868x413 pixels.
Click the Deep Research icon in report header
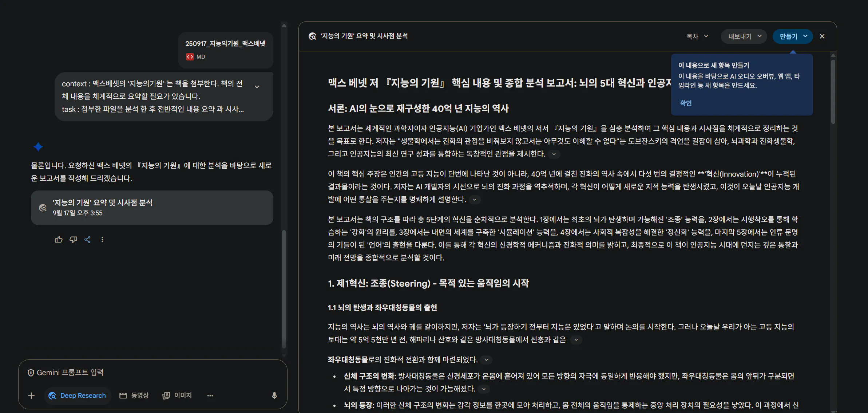312,36
